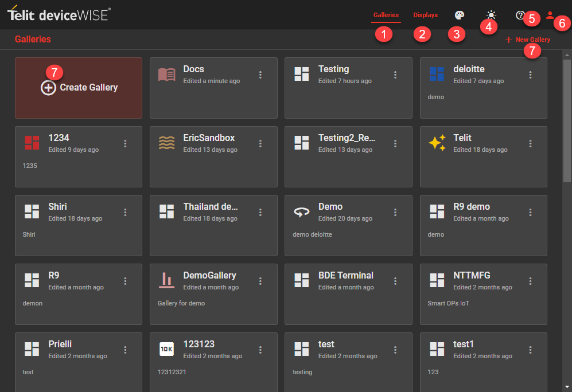The image size is (572, 392).
Task: Open the Docs gallery title
Action: click(194, 69)
